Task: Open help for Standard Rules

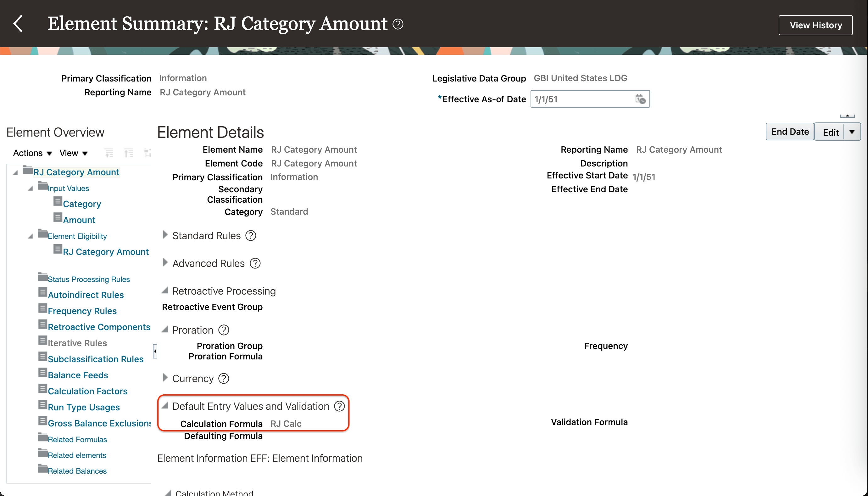Action: coord(251,235)
